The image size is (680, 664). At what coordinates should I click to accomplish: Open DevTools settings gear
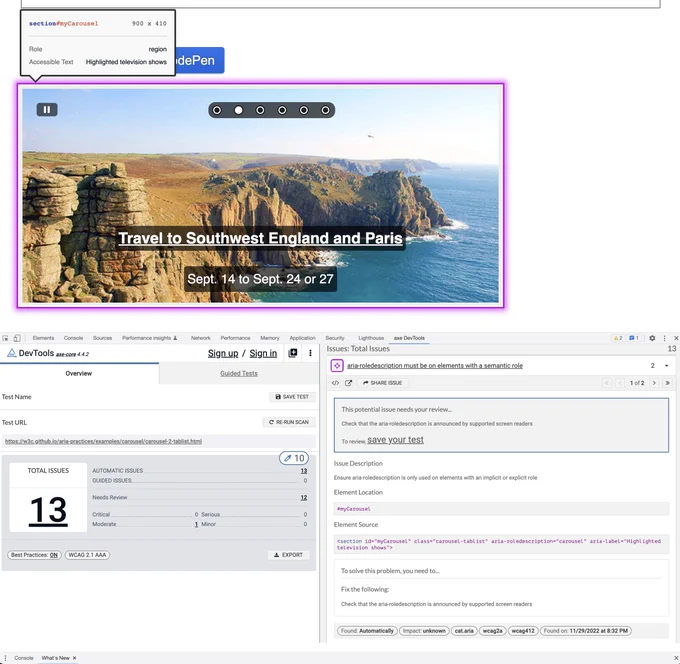point(652,338)
